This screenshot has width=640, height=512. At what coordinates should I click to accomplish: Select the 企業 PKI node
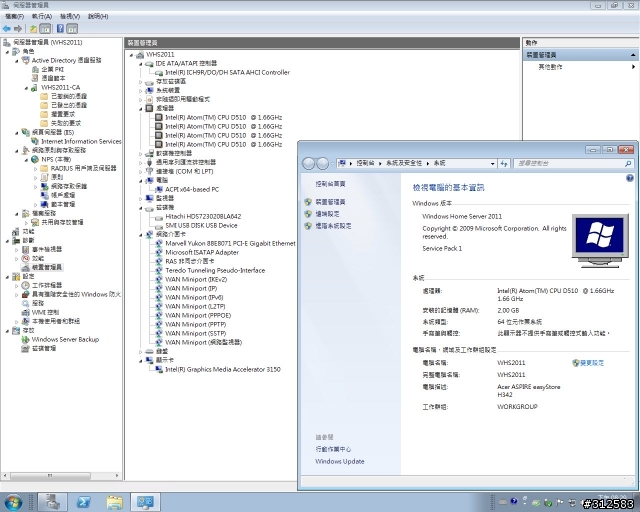[x=53, y=69]
